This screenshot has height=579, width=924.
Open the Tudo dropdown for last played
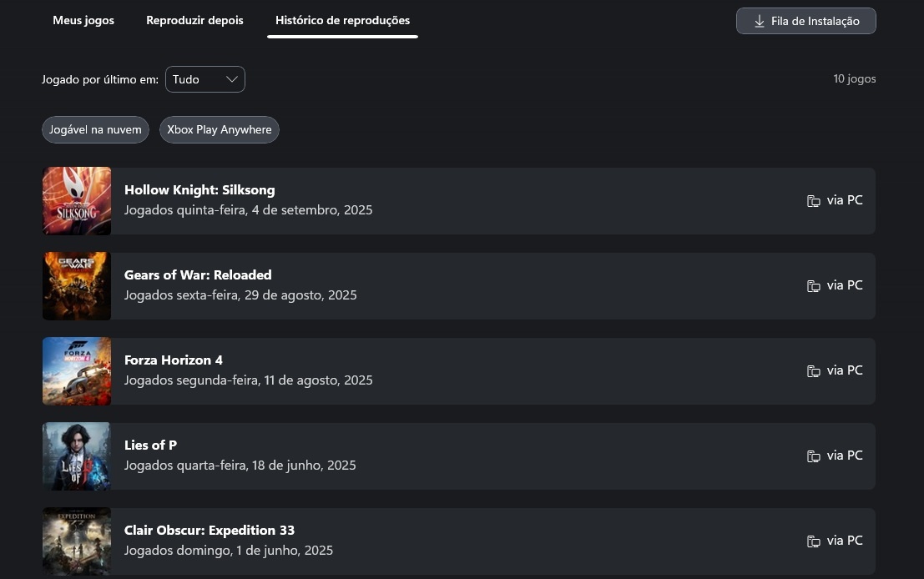click(x=205, y=79)
